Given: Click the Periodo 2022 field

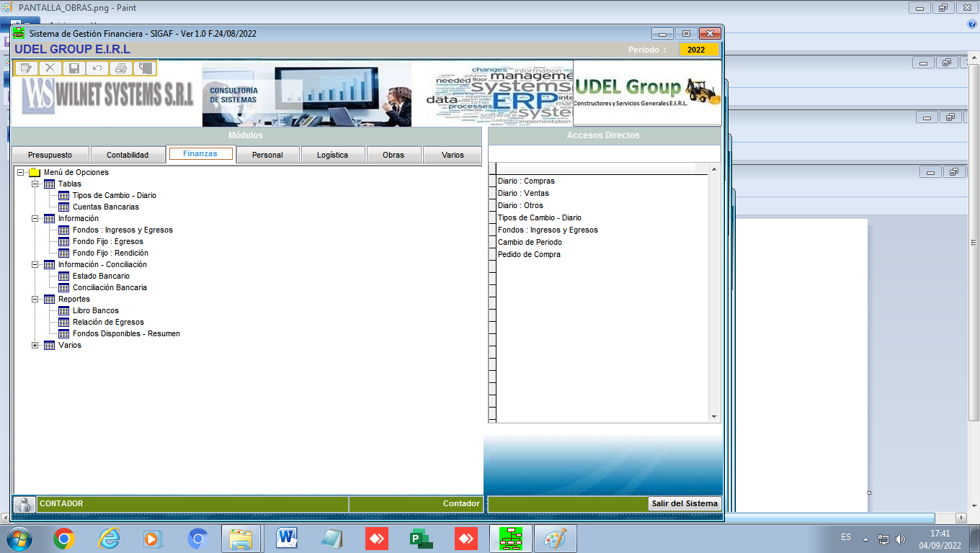Looking at the screenshot, I should (696, 50).
